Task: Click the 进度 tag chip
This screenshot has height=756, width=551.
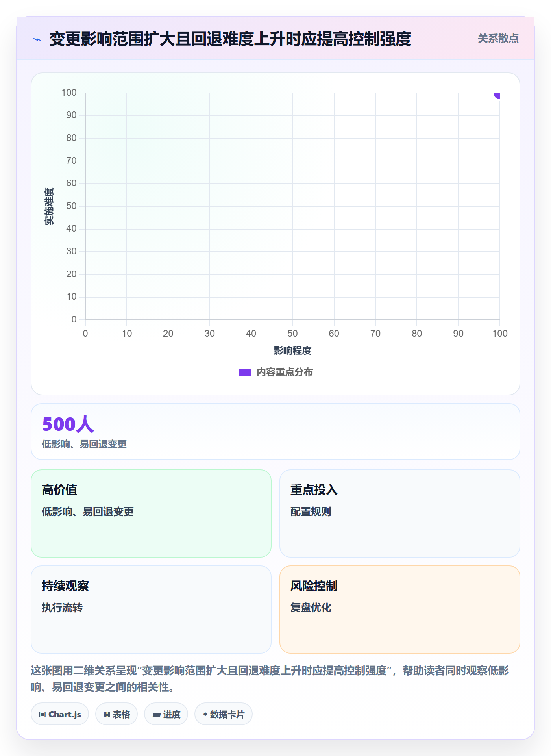Action: click(166, 714)
